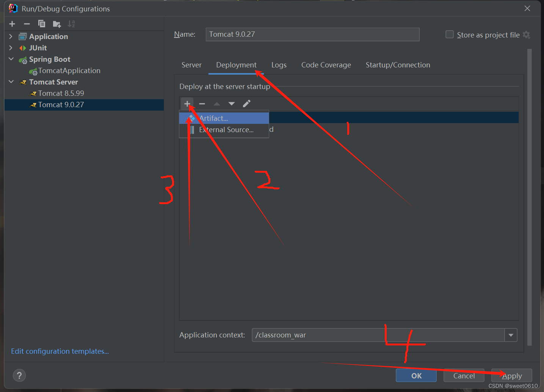Switch to the Code Coverage tab
Image resolution: width=544 pixels, height=392 pixels.
(326, 65)
